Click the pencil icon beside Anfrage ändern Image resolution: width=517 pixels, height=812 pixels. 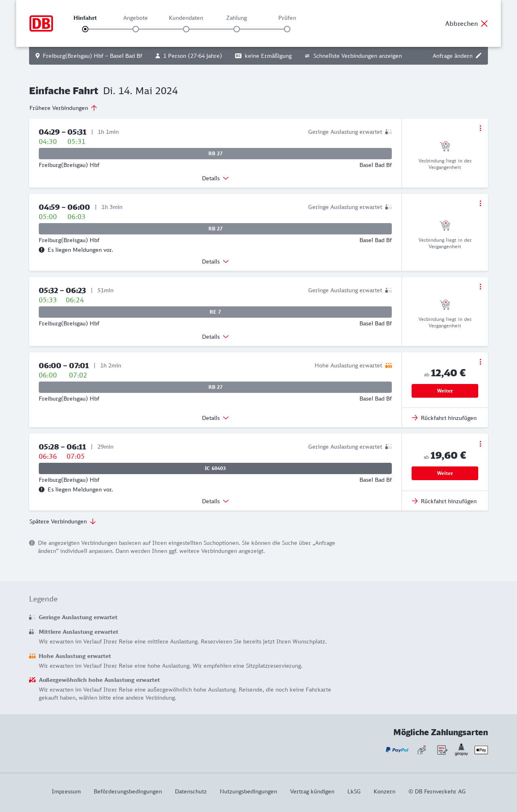479,56
